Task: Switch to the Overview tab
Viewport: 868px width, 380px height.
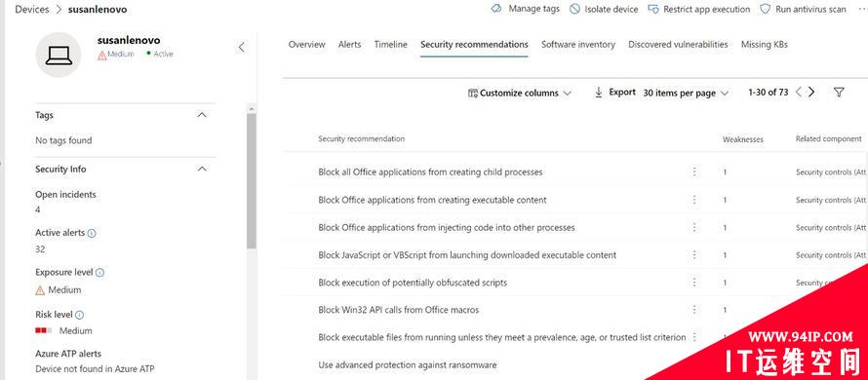Action: pyautogui.click(x=306, y=44)
